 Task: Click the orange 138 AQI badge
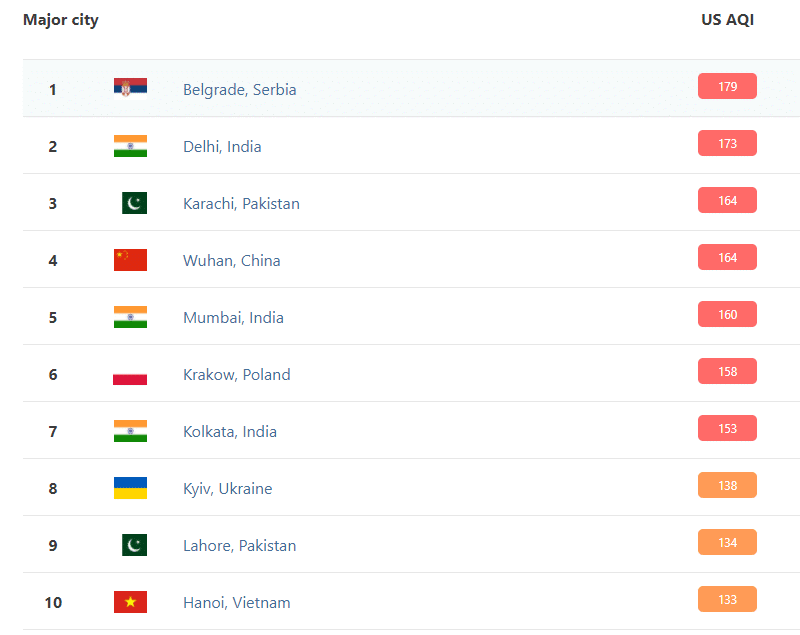coord(727,486)
